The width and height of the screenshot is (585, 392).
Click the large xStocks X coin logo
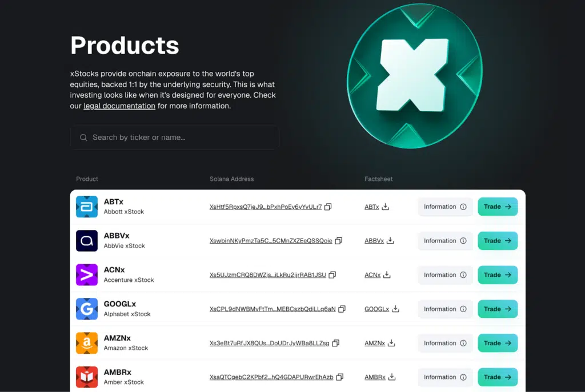[414, 76]
